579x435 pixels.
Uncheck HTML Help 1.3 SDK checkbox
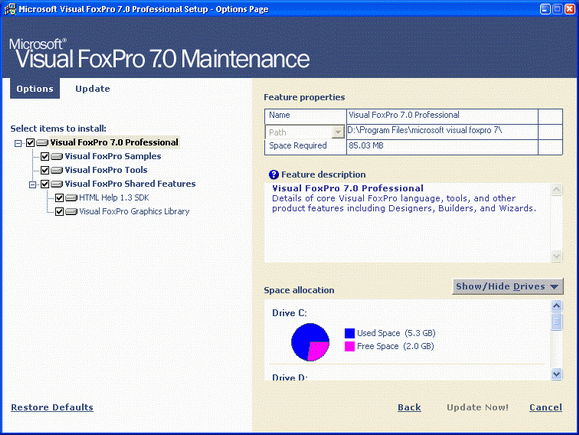click(59, 198)
